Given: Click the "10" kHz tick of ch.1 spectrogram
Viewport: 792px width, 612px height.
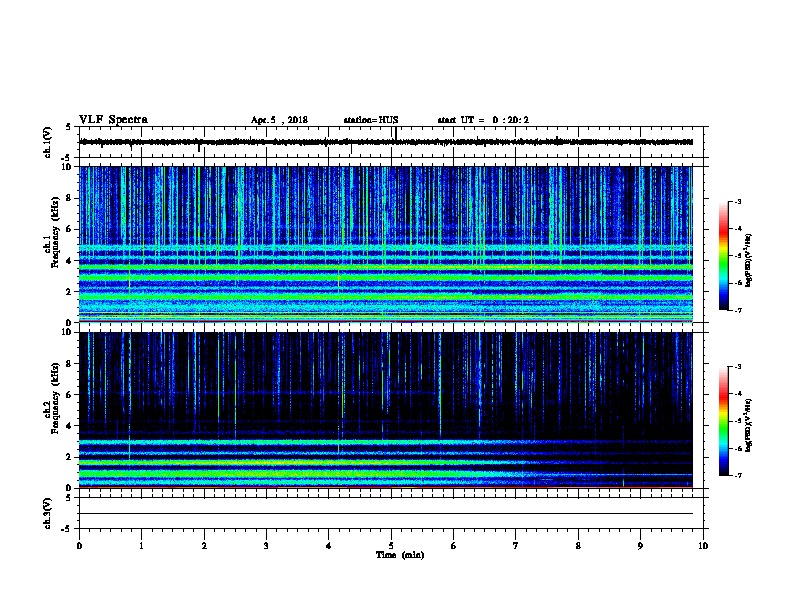Looking at the screenshot, I should click(x=68, y=167).
